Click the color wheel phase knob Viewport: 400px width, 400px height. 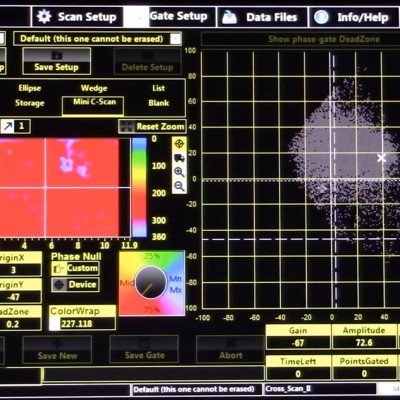tap(151, 282)
